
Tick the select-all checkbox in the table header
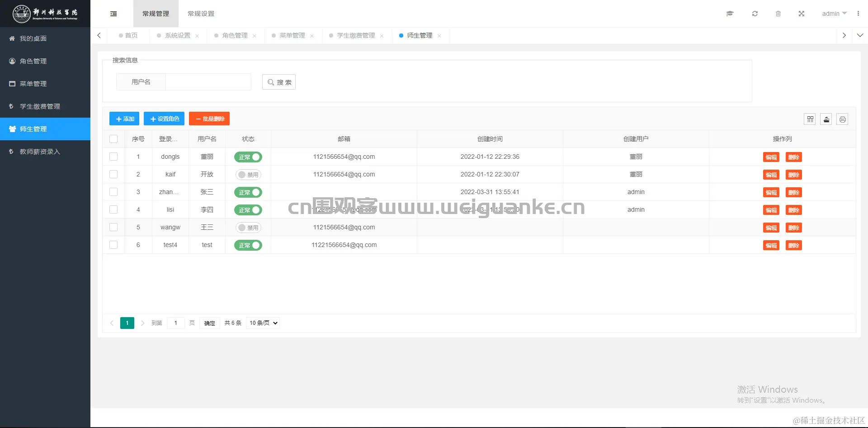pyautogui.click(x=113, y=139)
